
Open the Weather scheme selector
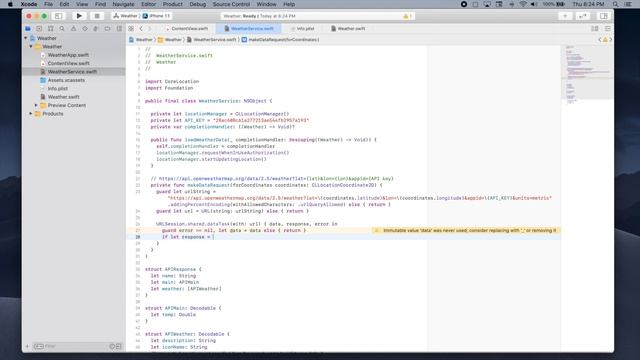[x=125, y=16]
